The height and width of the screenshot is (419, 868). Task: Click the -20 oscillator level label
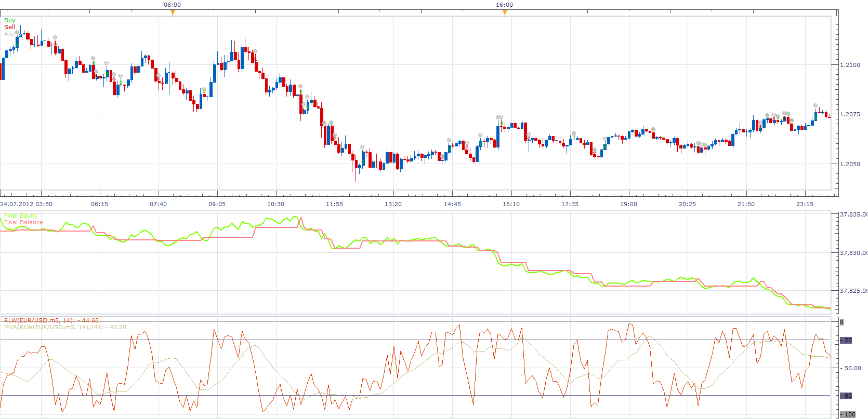847,340
